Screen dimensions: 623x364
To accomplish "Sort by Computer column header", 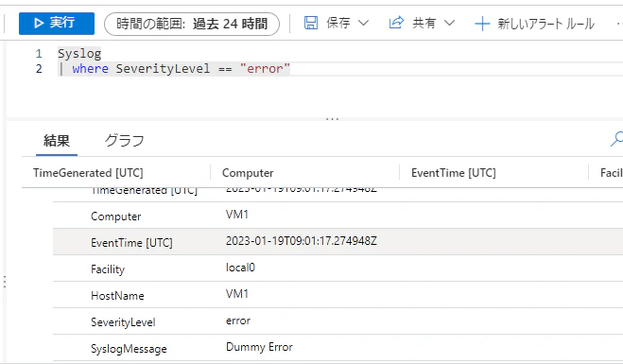I will pos(248,173).
